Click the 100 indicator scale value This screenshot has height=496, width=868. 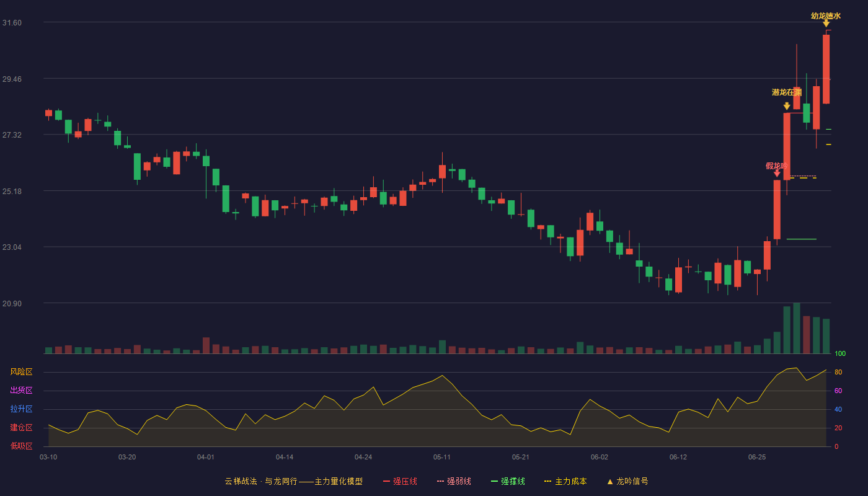pyautogui.click(x=840, y=354)
